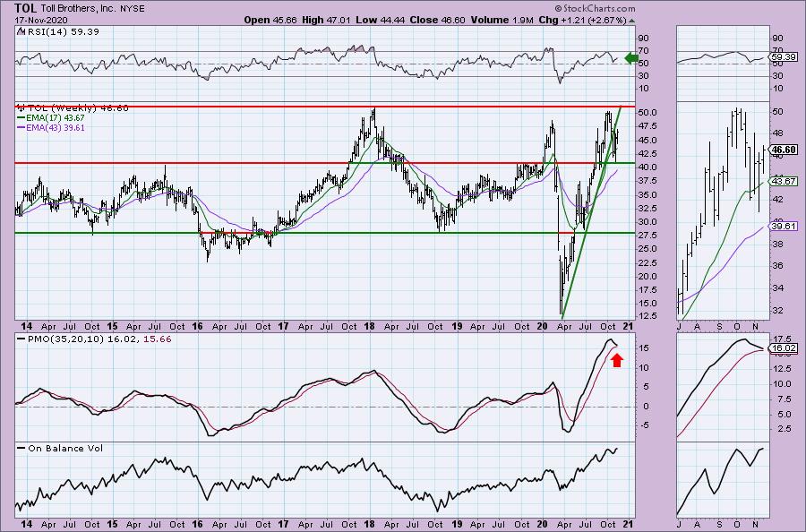The image size is (806, 532).
Task: Click the EMA(17) 43.67 legend entry
Action: 56,117
